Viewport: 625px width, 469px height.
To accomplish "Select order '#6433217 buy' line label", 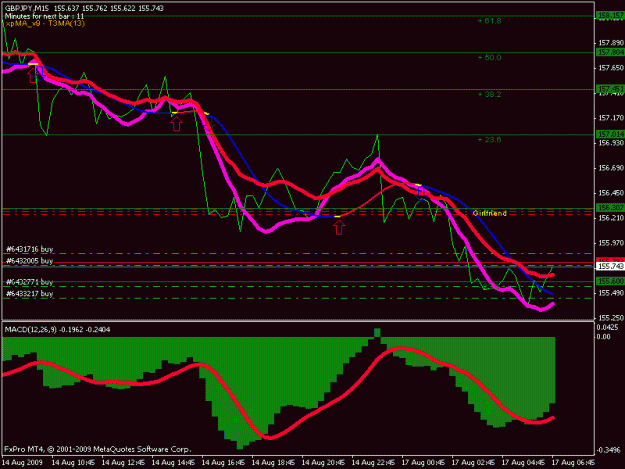I will coord(30,294).
